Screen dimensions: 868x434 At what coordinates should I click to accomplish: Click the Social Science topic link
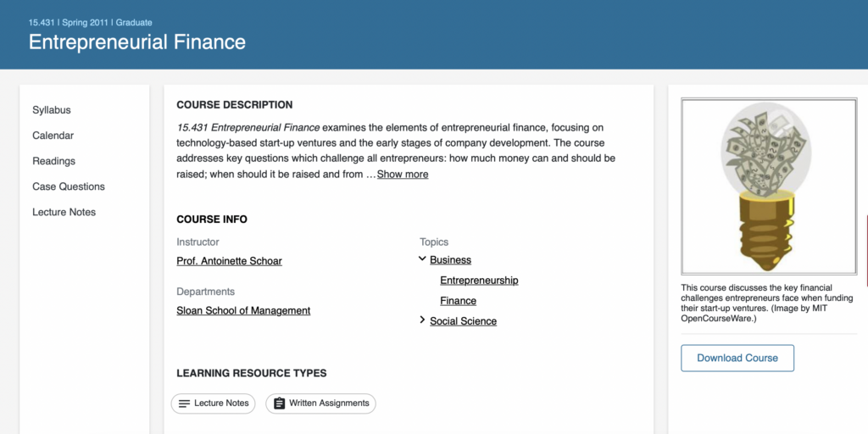click(464, 321)
